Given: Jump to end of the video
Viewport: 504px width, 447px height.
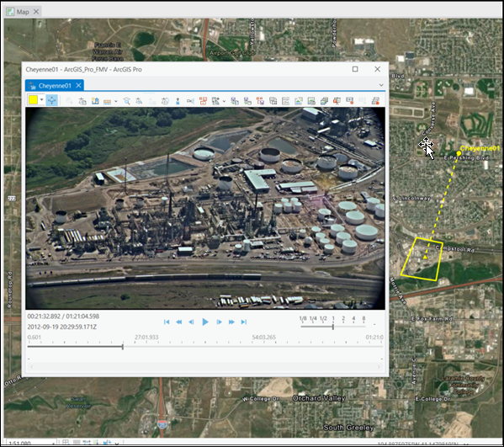Looking at the screenshot, I should point(244,322).
